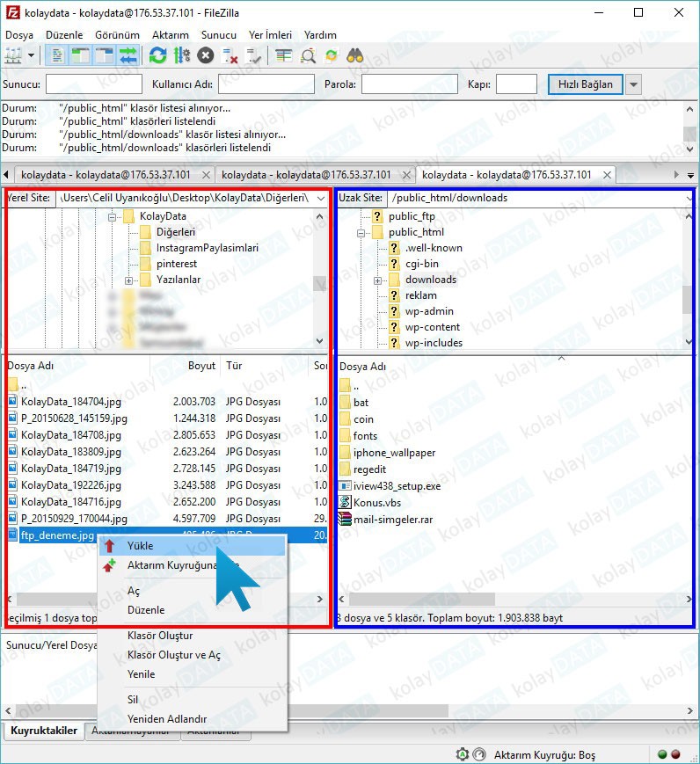This screenshot has height=764, width=700.
Task: Choose Yeniden Adlandır in context menu
Action: point(166,718)
